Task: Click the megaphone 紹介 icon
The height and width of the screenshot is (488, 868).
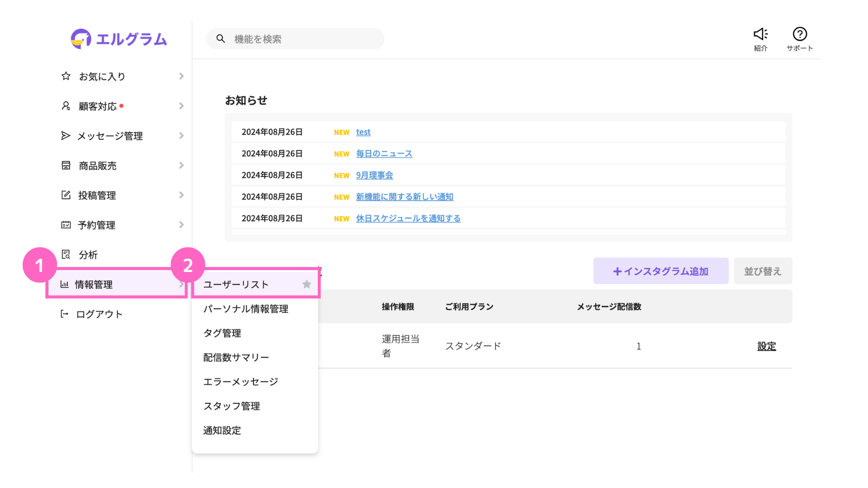Action: (x=760, y=34)
